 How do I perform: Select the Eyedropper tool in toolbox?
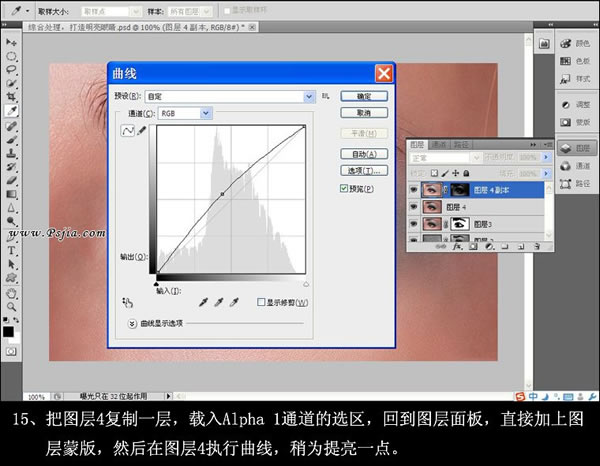[11, 111]
